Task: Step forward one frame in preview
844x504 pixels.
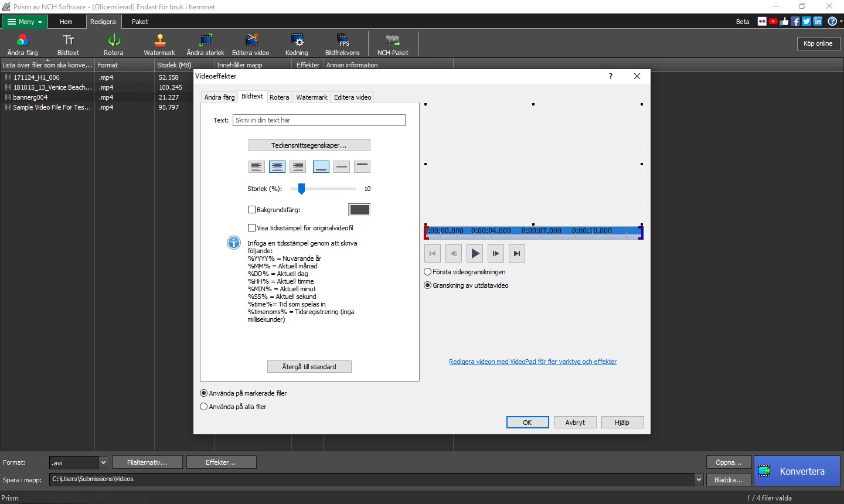Action: (496, 254)
